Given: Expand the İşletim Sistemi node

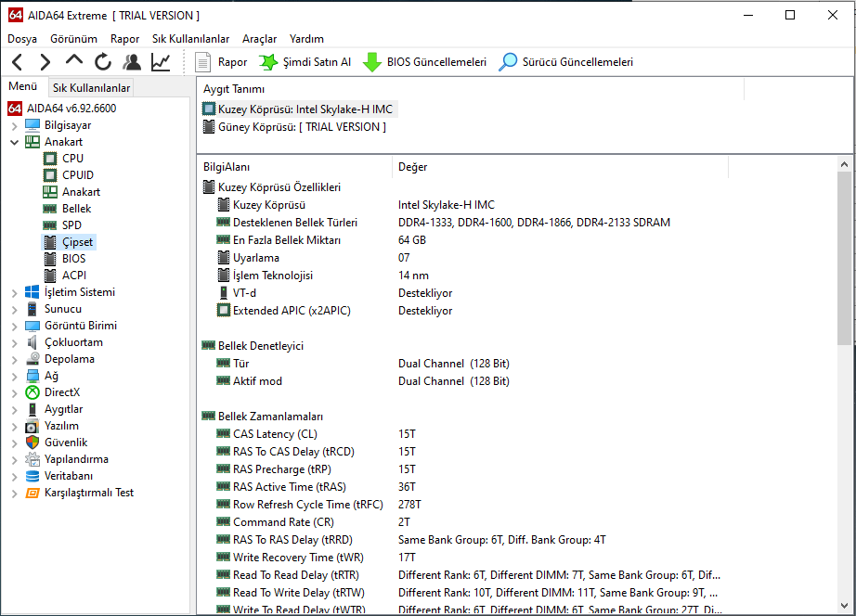Looking at the screenshot, I should (14, 293).
